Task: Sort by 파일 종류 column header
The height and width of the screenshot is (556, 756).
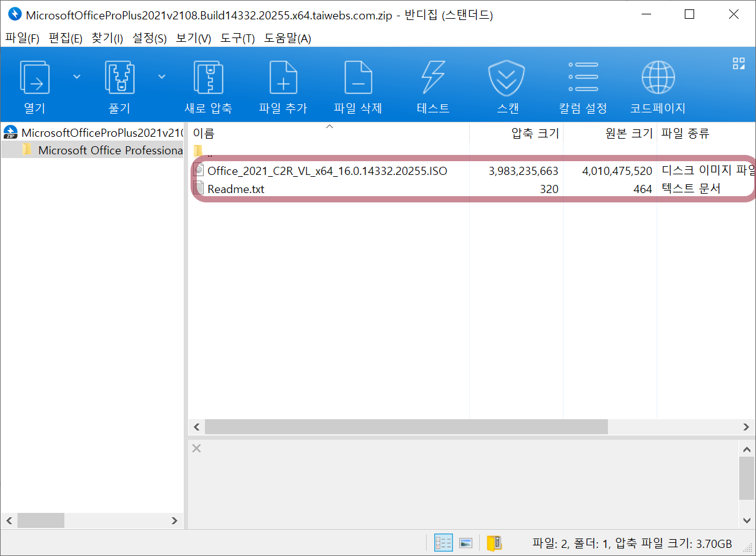Action: point(706,133)
